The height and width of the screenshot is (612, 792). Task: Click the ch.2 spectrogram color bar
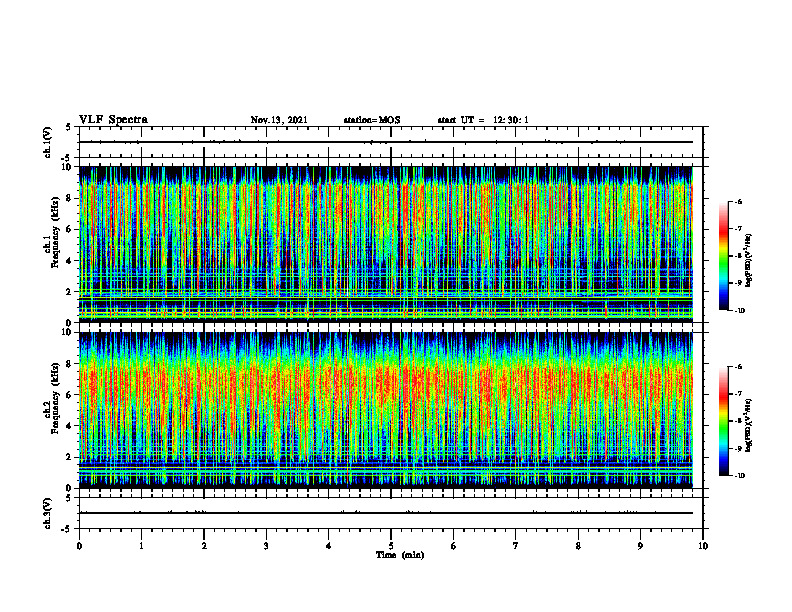[x=723, y=421]
